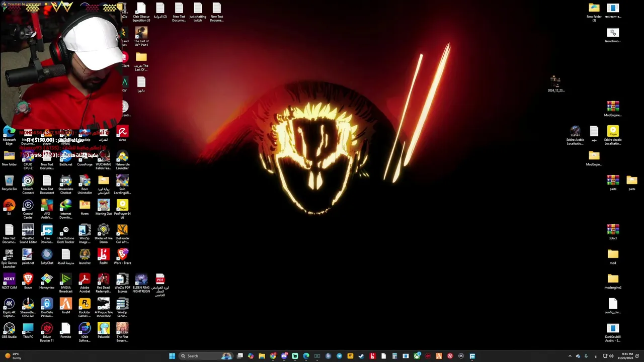Select the SaltyChat desktop icon
This screenshot has height=362, width=644.
[47, 257]
